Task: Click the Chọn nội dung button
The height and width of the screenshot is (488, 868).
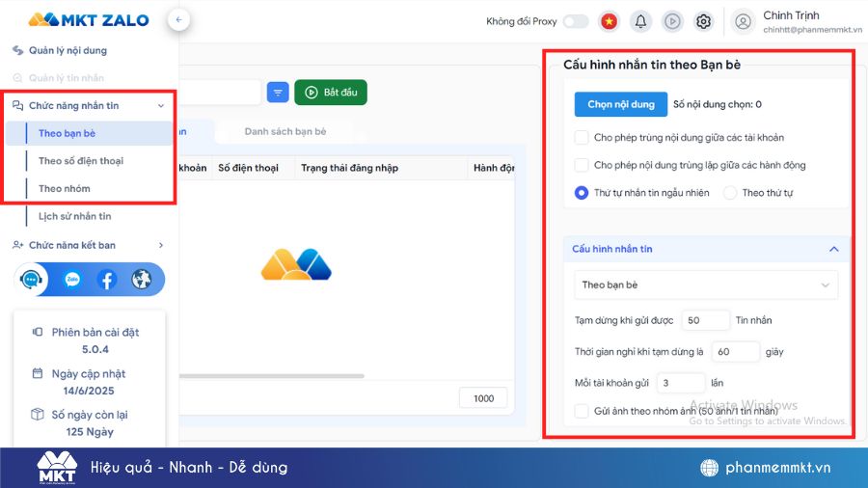Action: (x=620, y=104)
